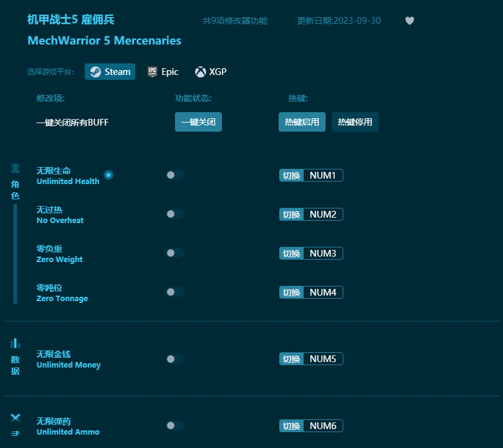This screenshot has width=503, height=448.
Task: Click 热键启用 to enable hotkeys
Action: pyautogui.click(x=302, y=122)
